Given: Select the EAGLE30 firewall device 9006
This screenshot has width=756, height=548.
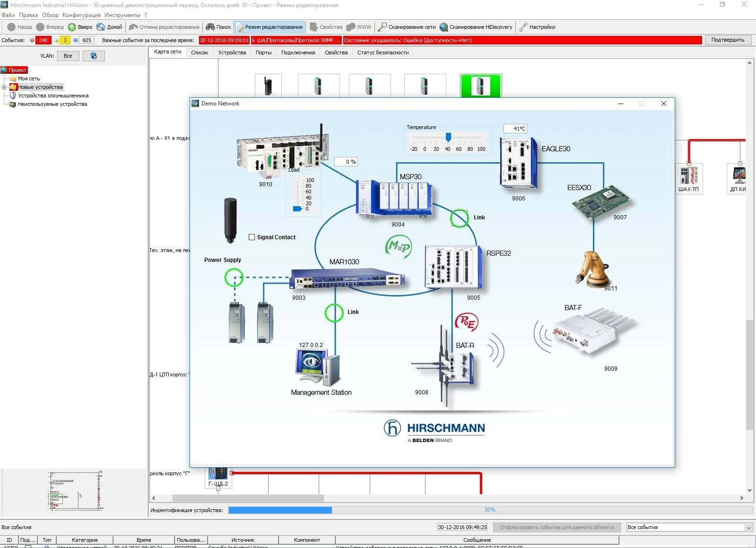Looking at the screenshot, I should tap(518, 163).
